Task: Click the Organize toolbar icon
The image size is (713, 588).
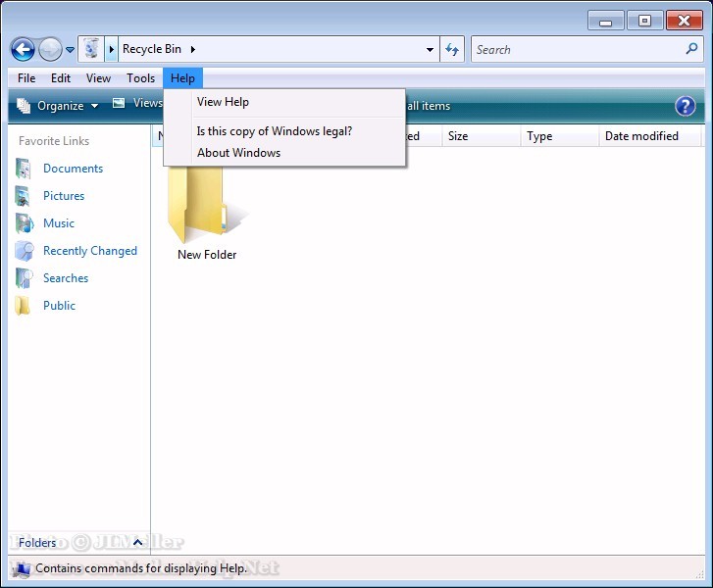Action: point(24,106)
